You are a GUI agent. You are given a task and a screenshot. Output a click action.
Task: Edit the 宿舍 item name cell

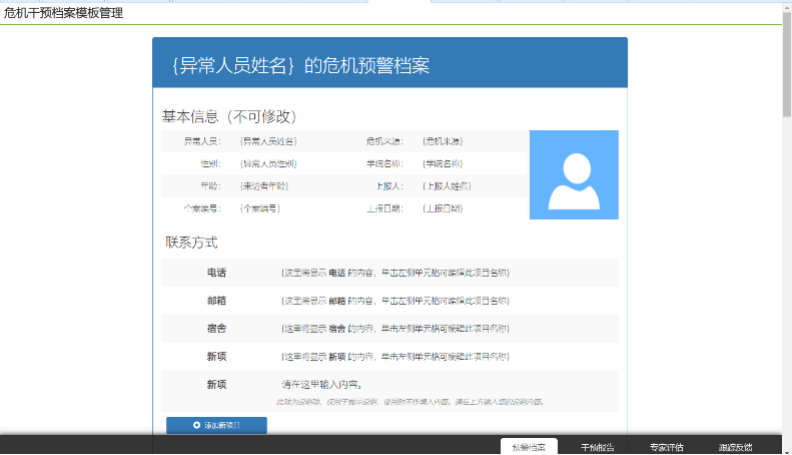(217, 328)
